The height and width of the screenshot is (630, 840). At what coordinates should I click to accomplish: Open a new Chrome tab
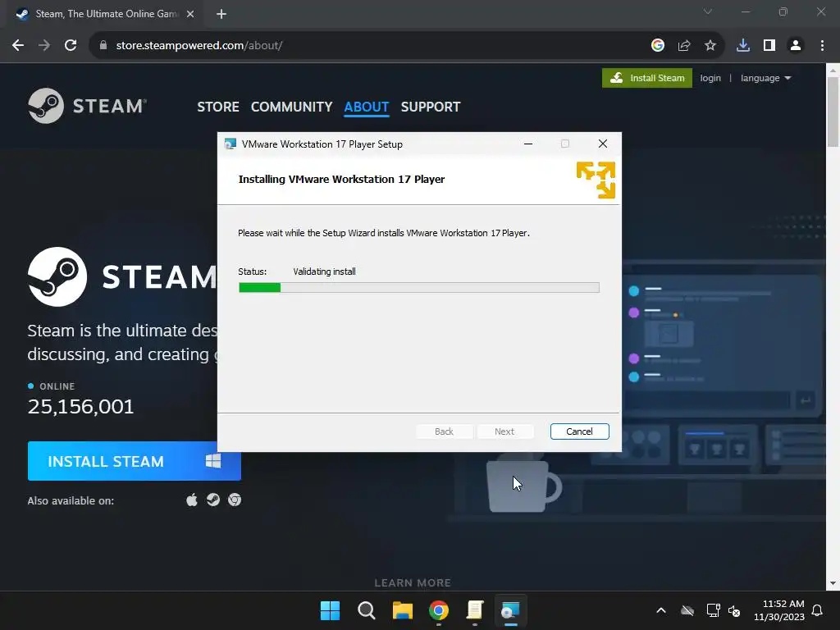221,14
